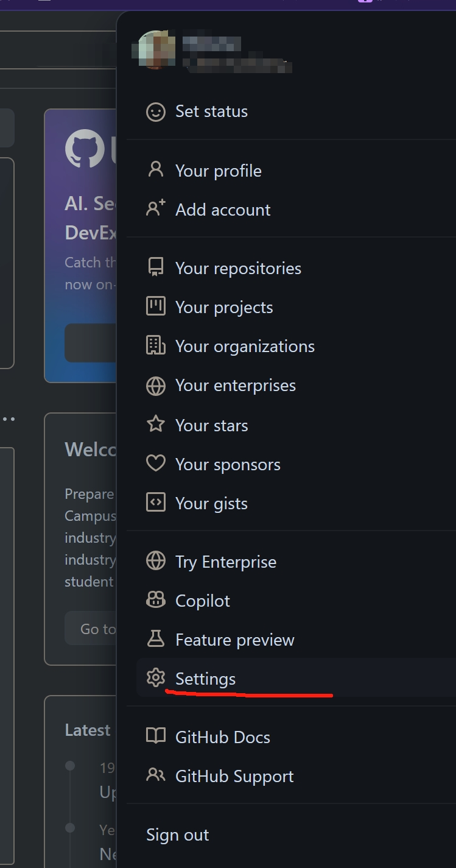The height and width of the screenshot is (868, 456).
Task: Open Settings from the user menu
Action: [x=295, y=677]
